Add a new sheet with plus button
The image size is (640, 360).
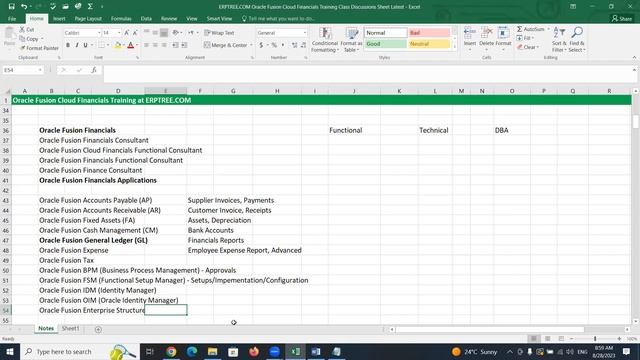click(x=98, y=329)
